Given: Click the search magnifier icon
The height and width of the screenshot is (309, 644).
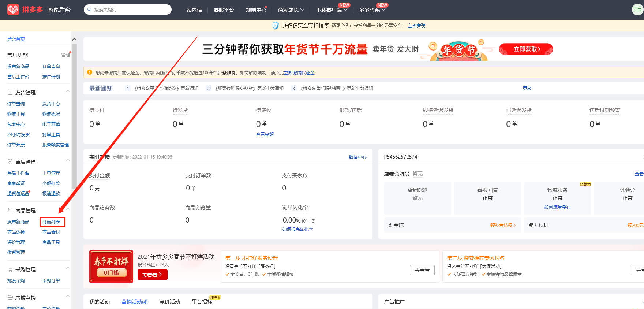Looking at the screenshot, I should pos(89,10).
